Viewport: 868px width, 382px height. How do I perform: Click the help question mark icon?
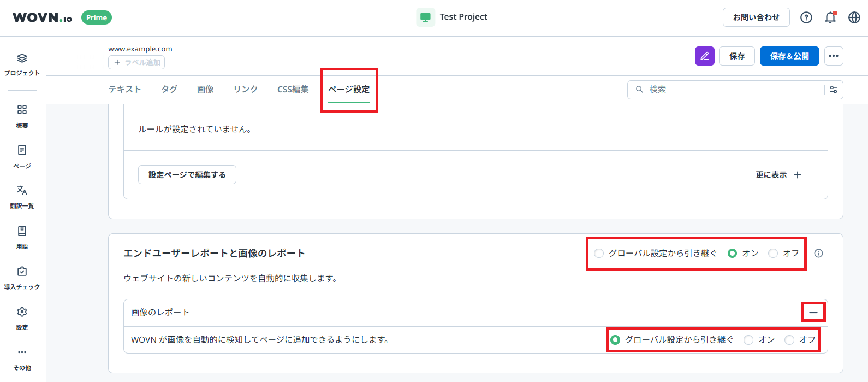point(806,17)
